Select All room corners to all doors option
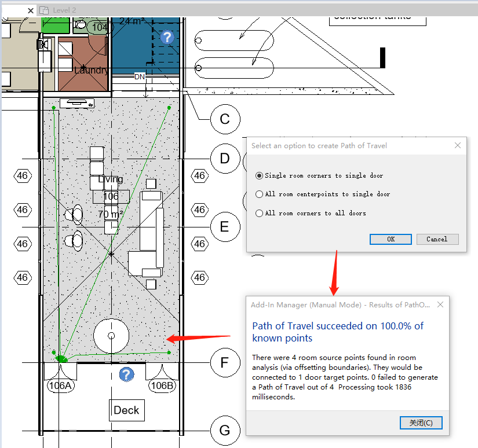478x448 pixels. pos(259,213)
